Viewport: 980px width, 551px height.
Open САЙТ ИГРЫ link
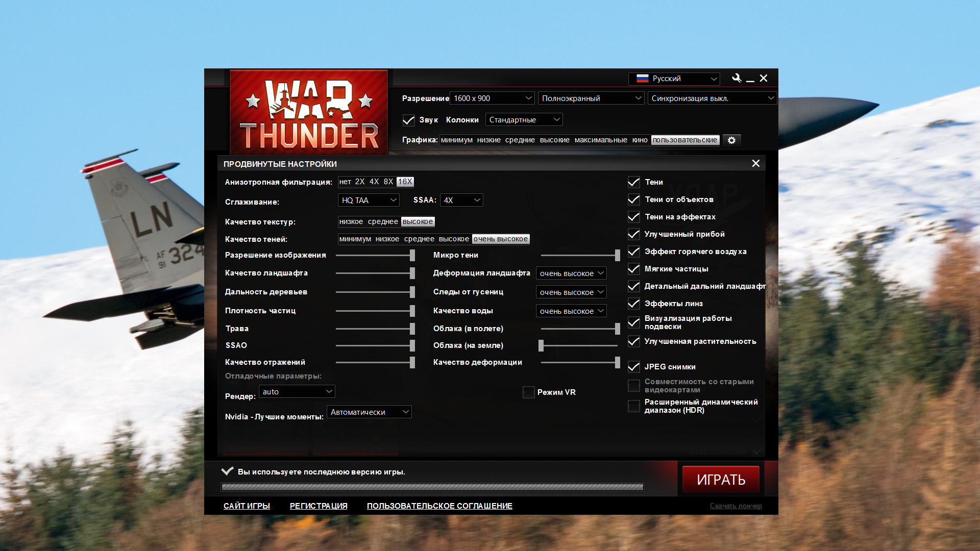(247, 506)
